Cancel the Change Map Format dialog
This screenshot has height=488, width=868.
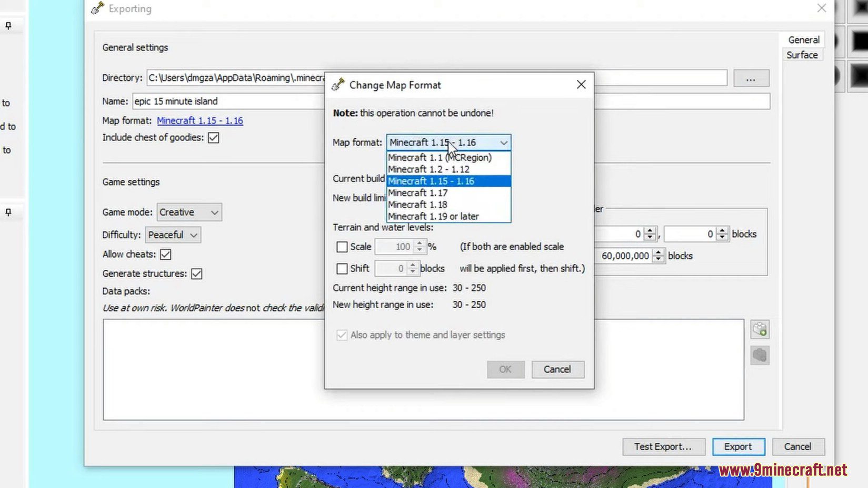coord(557,369)
